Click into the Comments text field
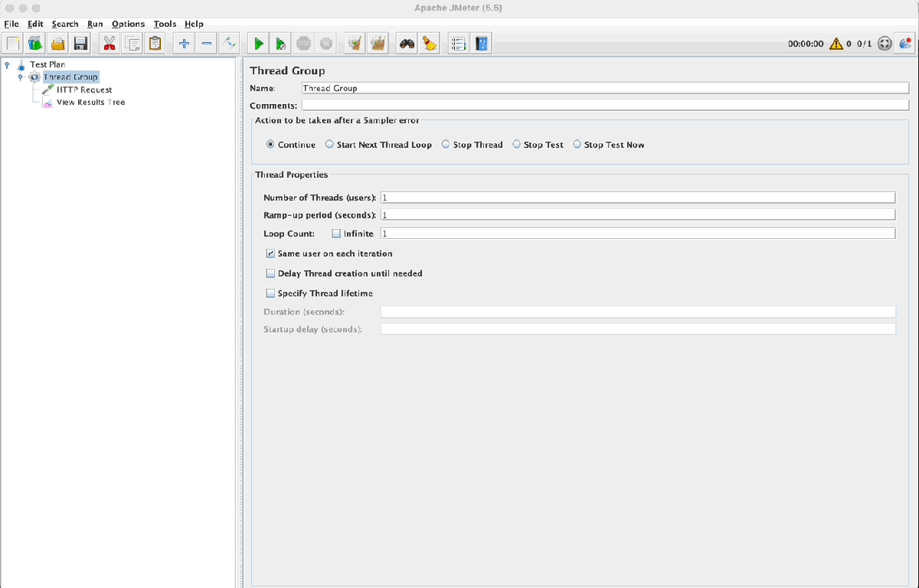The image size is (919, 588). pos(605,106)
